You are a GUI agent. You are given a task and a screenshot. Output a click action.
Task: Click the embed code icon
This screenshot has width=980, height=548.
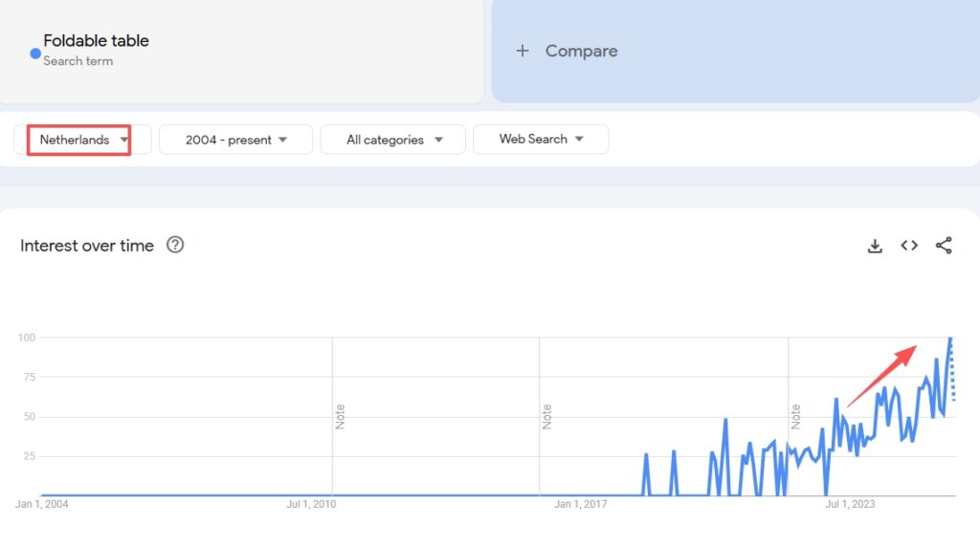pyautogui.click(x=909, y=246)
